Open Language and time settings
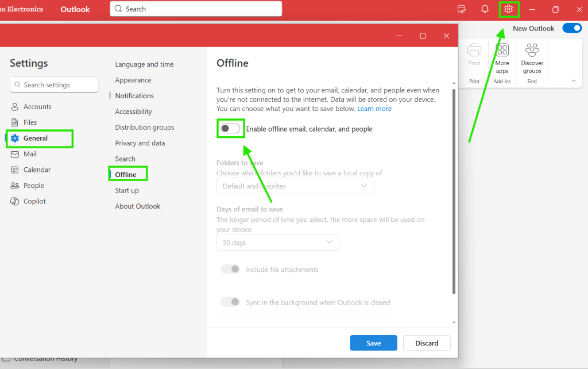This screenshot has height=369, width=588. click(x=144, y=64)
